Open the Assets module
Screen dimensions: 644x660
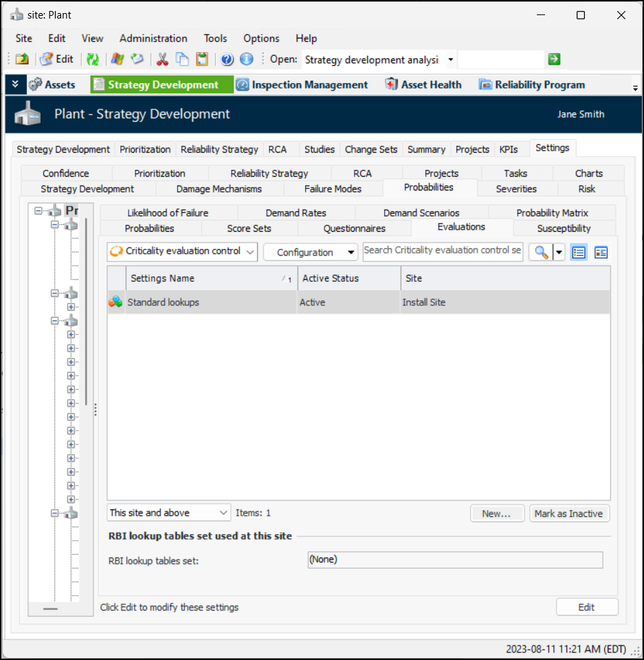tap(52, 85)
